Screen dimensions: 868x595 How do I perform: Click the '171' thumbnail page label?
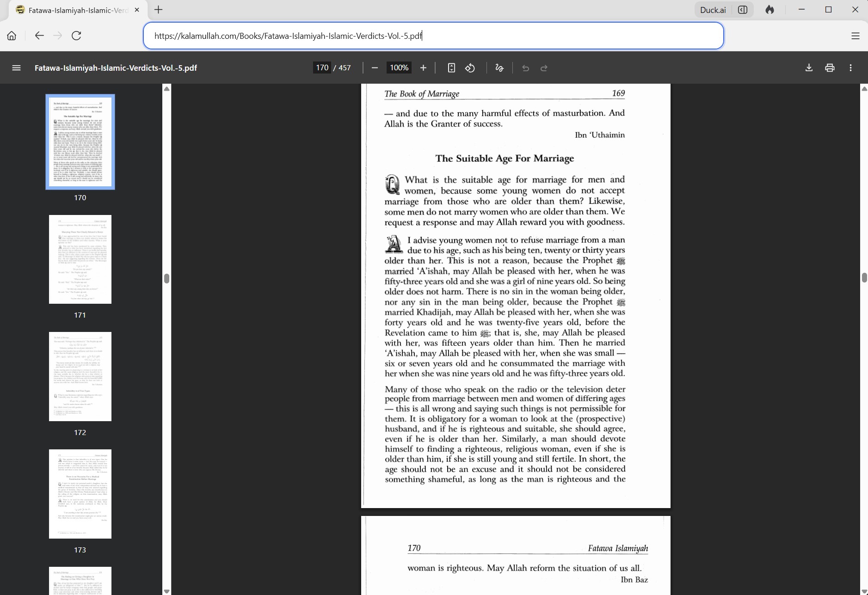point(80,315)
